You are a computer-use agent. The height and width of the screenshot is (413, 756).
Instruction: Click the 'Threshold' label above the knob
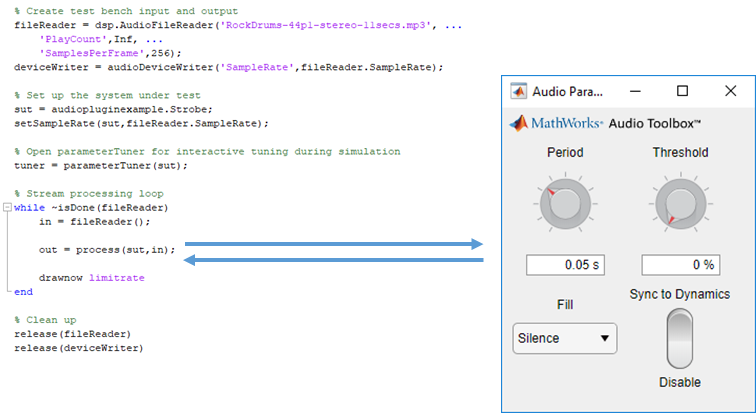tap(680, 152)
